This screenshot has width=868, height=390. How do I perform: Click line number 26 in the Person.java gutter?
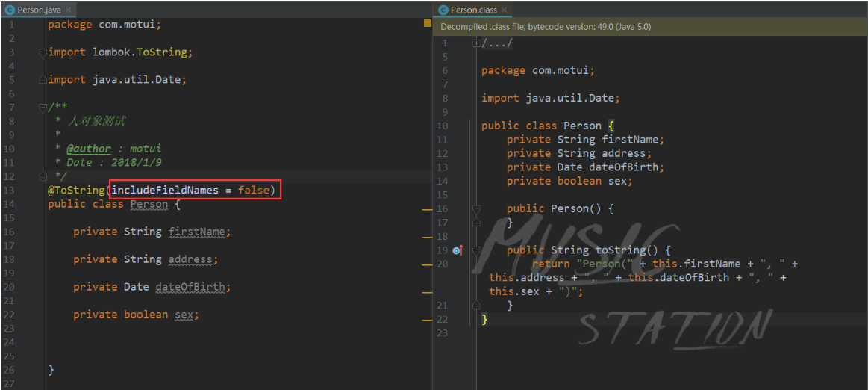pos(8,370)
